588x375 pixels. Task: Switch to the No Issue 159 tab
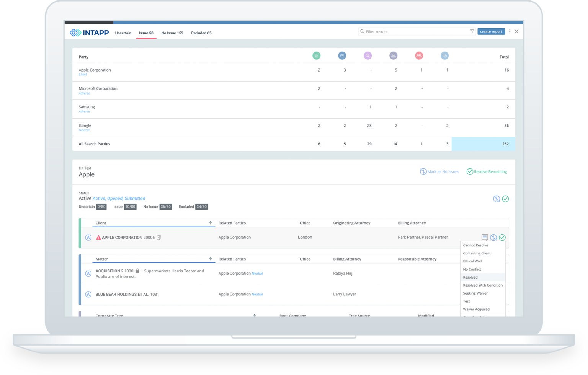[x=172, y=33]
